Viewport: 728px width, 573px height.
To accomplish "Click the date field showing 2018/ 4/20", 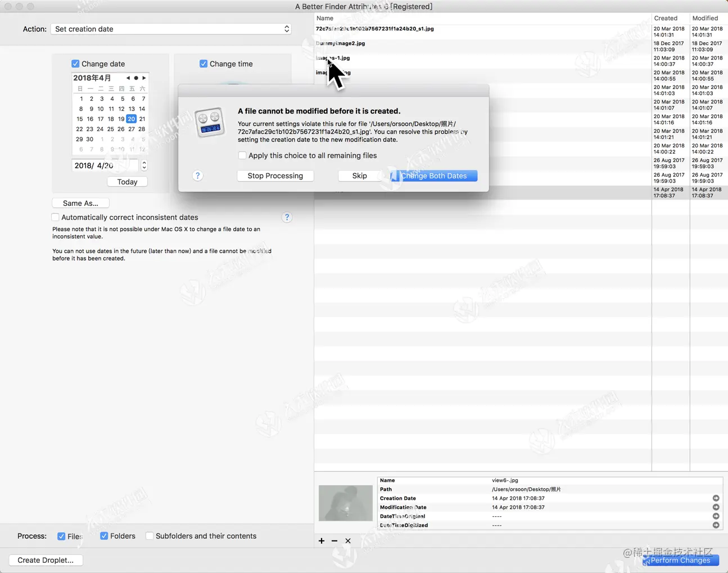I will click(105, 165).
